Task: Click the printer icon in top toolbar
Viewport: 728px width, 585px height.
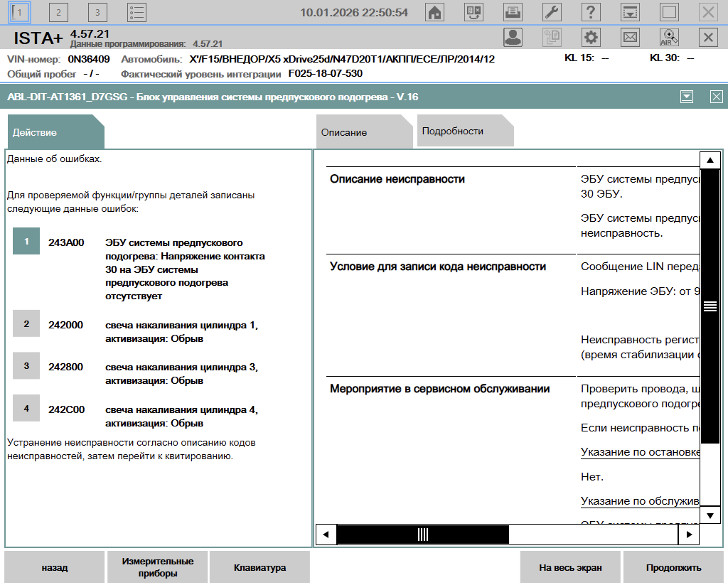Action: click(512, 12)
